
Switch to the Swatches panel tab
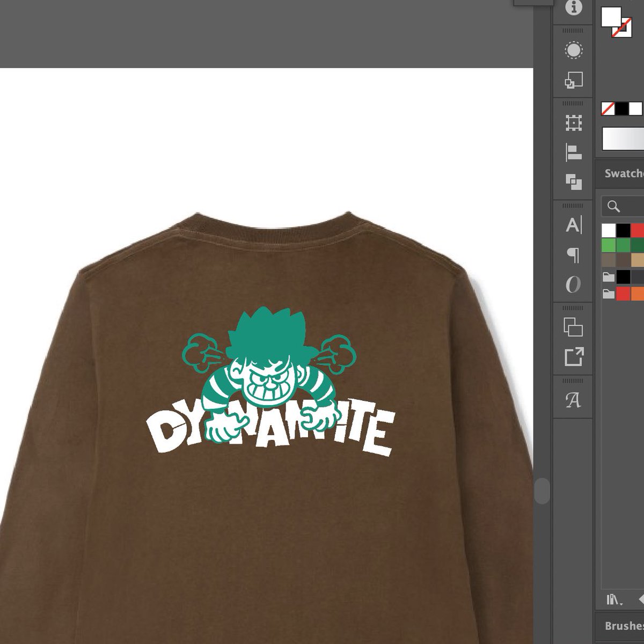(624, 173)
